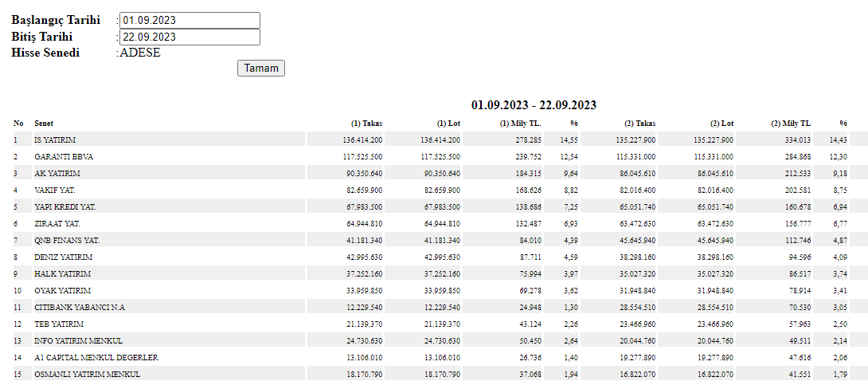Click the 26.736 value in A1 CAPITAL row
This screenshot has height=385, width=868.
point(531,357)
